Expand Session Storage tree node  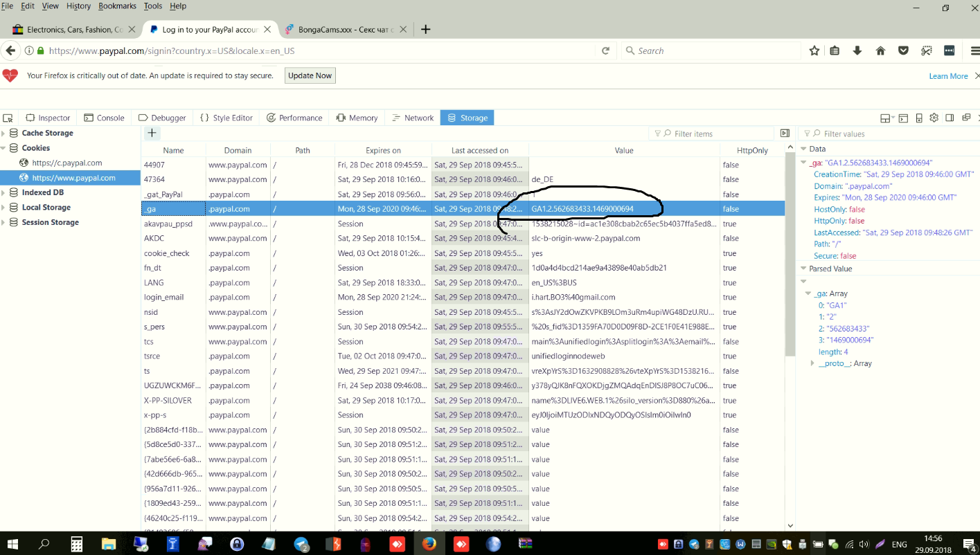click(x=3, y=222)
